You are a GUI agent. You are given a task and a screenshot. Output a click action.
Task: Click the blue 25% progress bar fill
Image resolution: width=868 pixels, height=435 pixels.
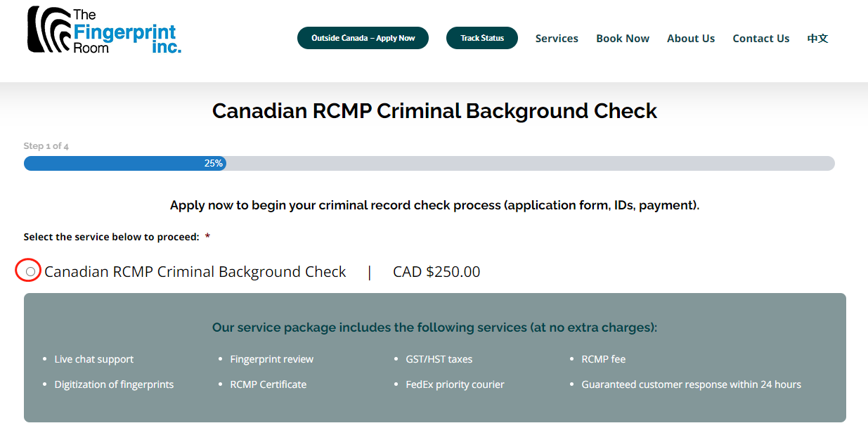(x=124, y=163)
